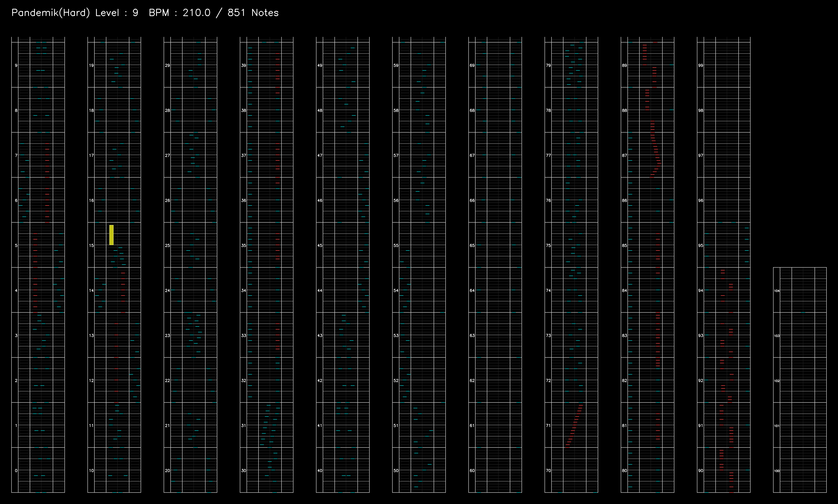838x504 pixels.
Task: Click measure number 59 label
Action: 396,66
